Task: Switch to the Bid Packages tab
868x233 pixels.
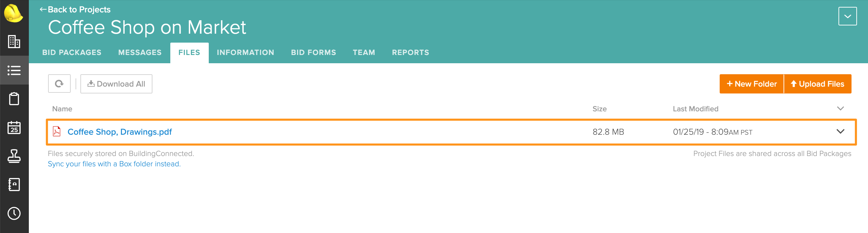Action: 72,53
